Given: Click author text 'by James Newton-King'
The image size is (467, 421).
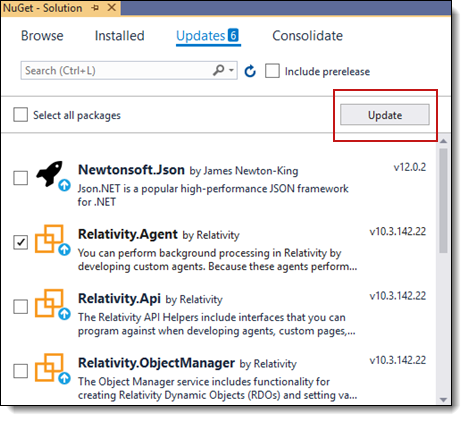Looking at the screenshot, I should pos(244,171).
